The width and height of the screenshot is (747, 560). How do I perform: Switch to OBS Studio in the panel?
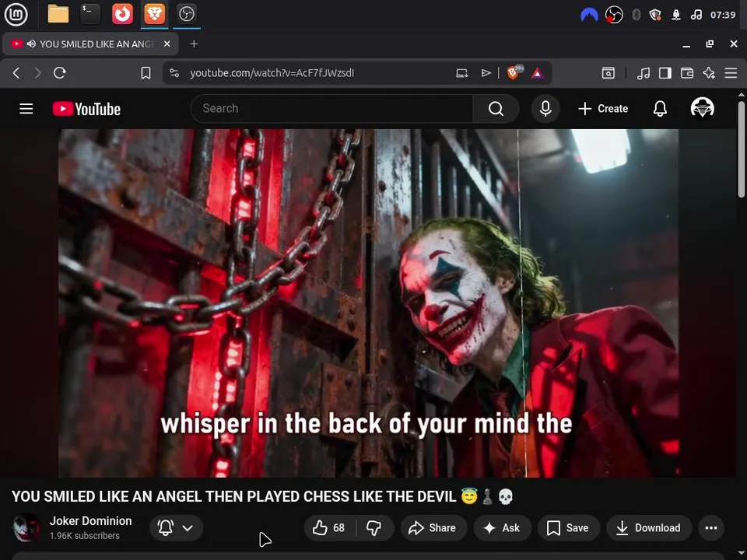(186, 14)
